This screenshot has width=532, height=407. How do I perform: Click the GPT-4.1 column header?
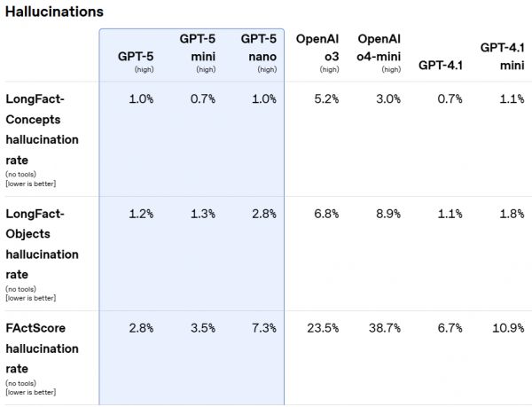[x=441, y=65]
